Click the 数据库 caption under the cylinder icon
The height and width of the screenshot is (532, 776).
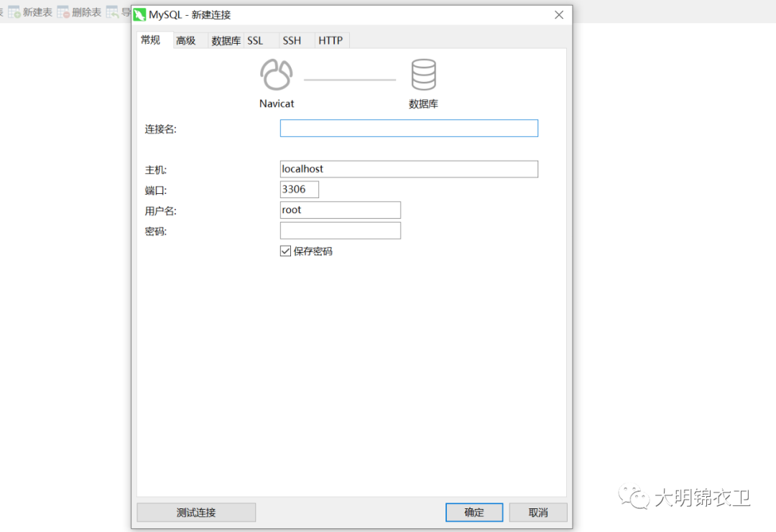423,104
